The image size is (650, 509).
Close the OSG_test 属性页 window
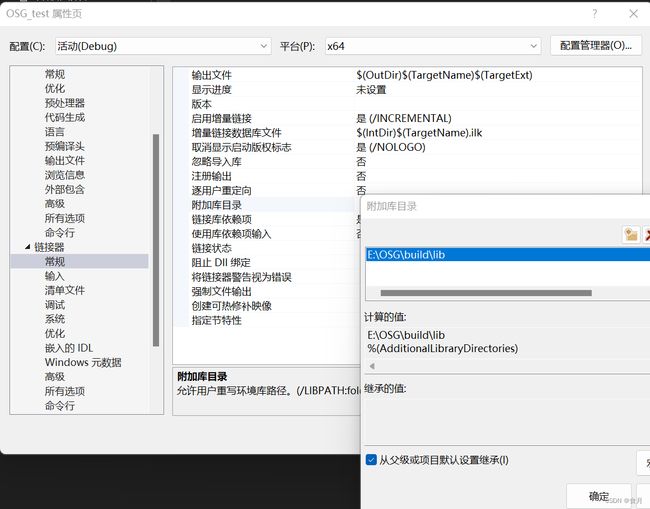(633, 14)
